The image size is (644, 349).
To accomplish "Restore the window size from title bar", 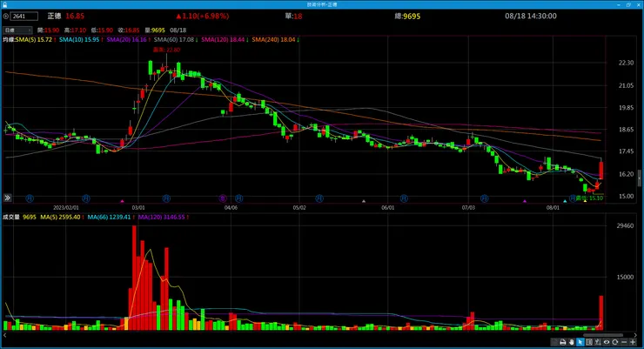I will 628,4.
